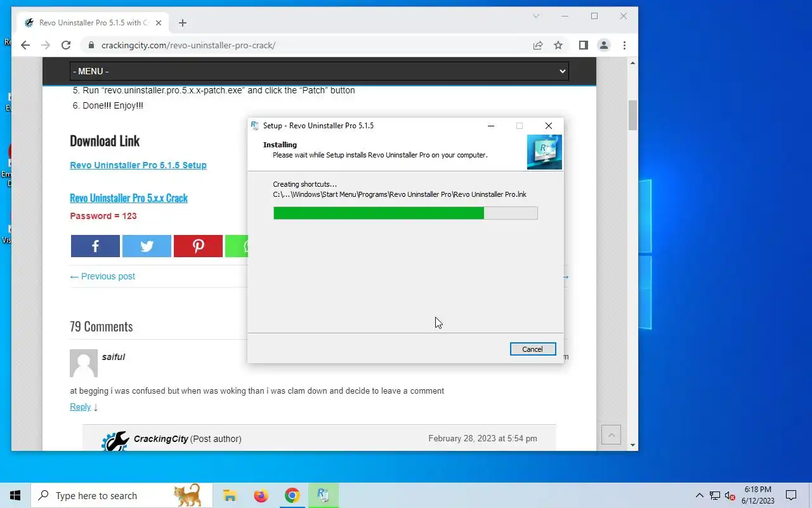Click the scroll-to-top arrow button
Image resolution: width=812 pixels, height=508 pixels.
(612, 435)
